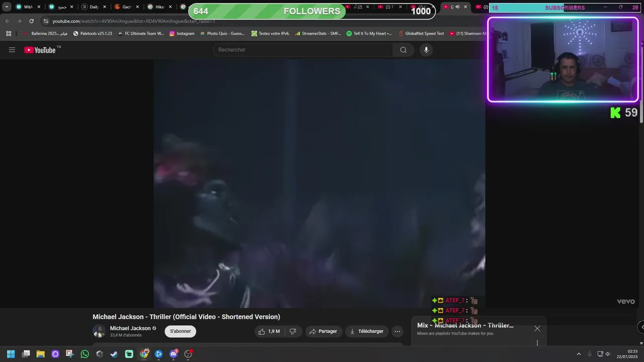Viewport: 644px width, 362px height.
Task: Open the Photo Quiz - Guess... bookmark
Action: click(x=222, y=34)
